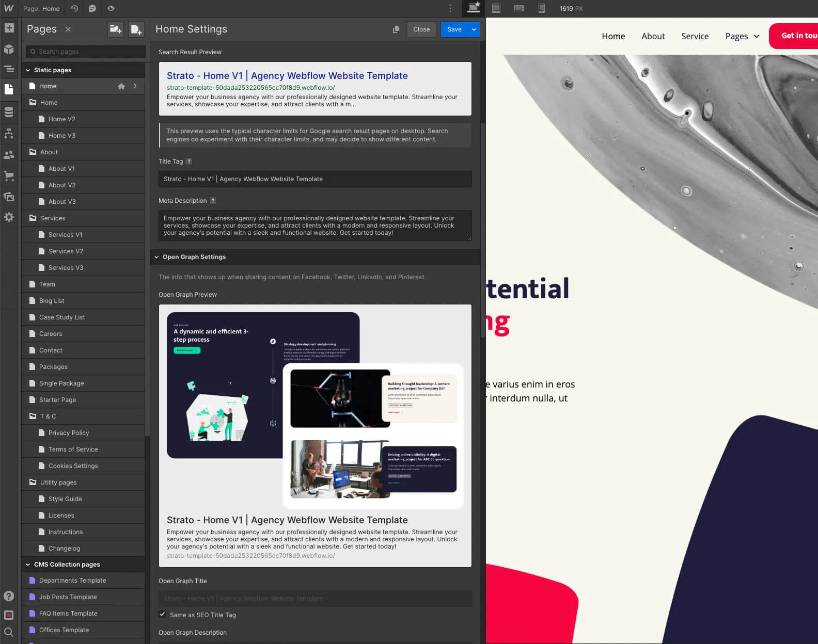Click the create new folder icon

[x=116, y=29]
